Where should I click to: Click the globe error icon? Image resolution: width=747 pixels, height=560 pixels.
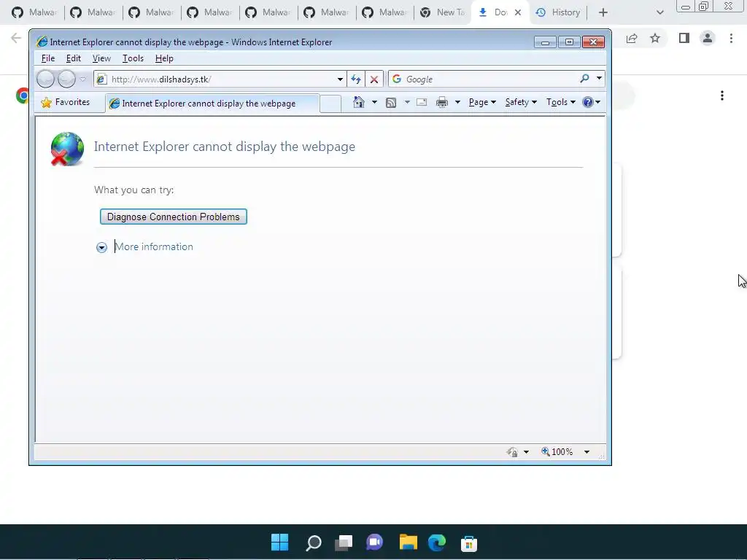67,149
